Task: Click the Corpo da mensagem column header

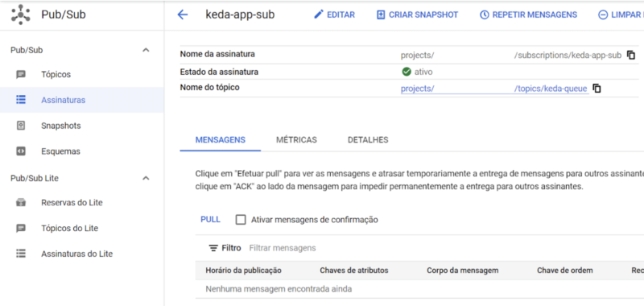Action: tap(462, 271)
